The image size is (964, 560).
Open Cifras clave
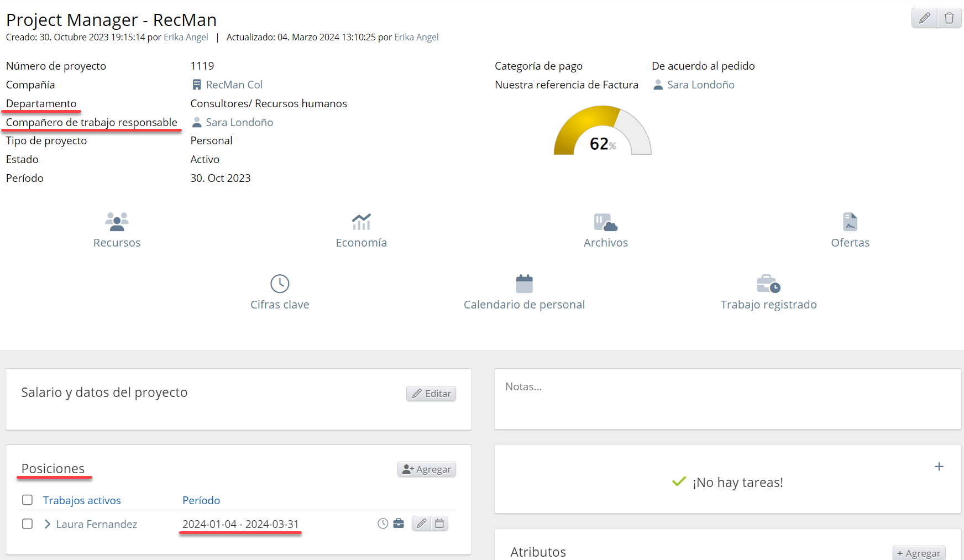pyautogui.click(x=280, y=292)
